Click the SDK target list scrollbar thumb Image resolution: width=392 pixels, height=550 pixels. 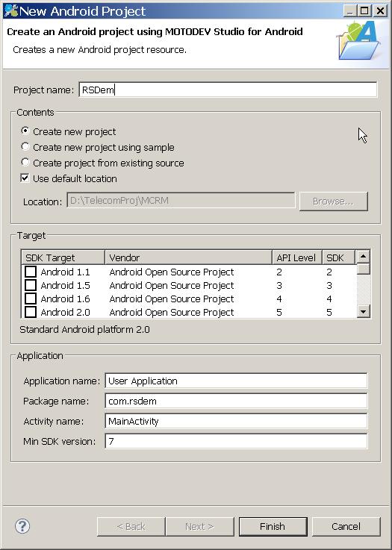[363, 269]
